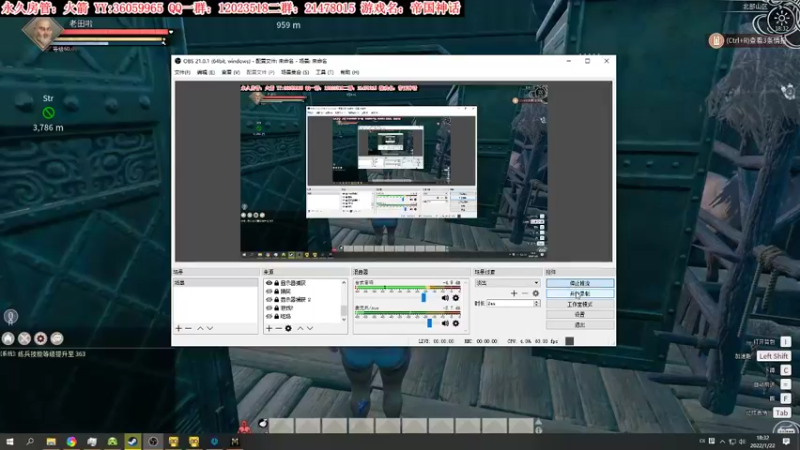Toggle lock on second source row
This screenshot has height=450, width=800.
277,291
